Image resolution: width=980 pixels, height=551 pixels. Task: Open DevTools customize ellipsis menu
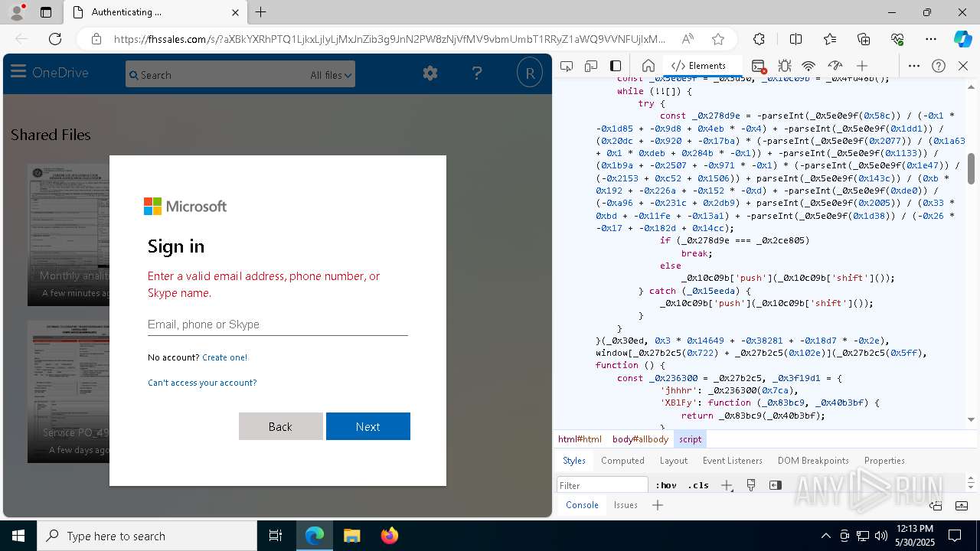pyautogui.click(x=913, y=66)
